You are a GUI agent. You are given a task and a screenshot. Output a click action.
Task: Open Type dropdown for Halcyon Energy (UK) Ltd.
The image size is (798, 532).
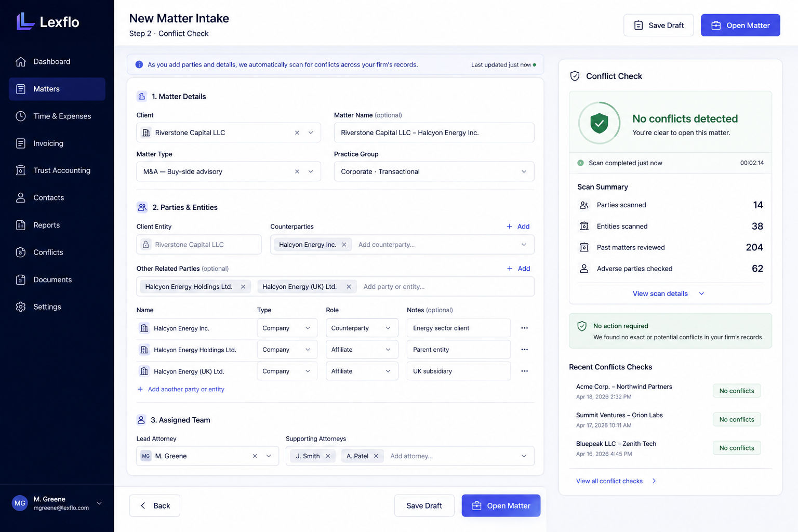[x=287, y=371]
